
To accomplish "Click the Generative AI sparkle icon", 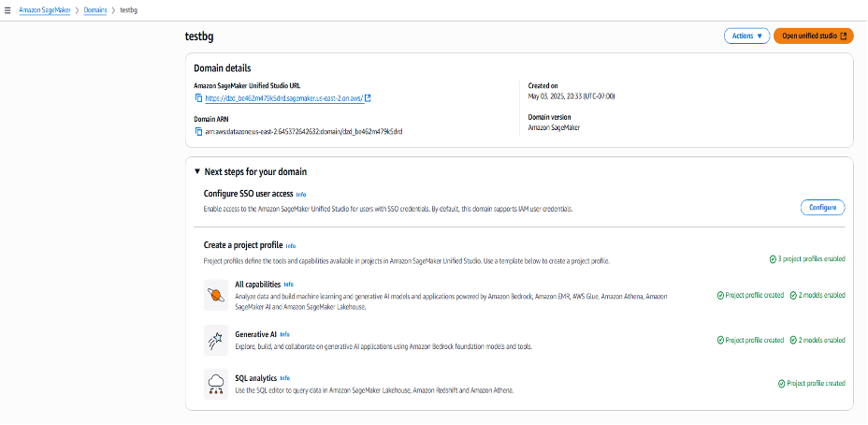I will click(x=216, y=340).
